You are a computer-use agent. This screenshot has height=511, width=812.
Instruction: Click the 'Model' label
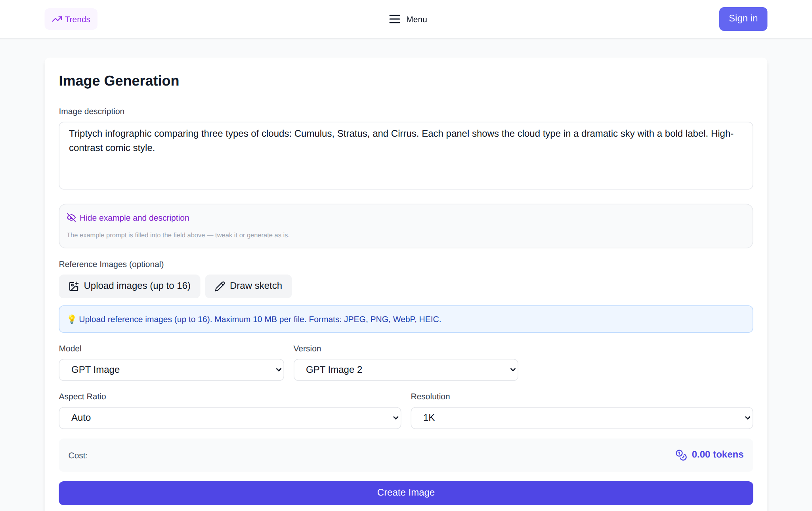click(70, 349)
